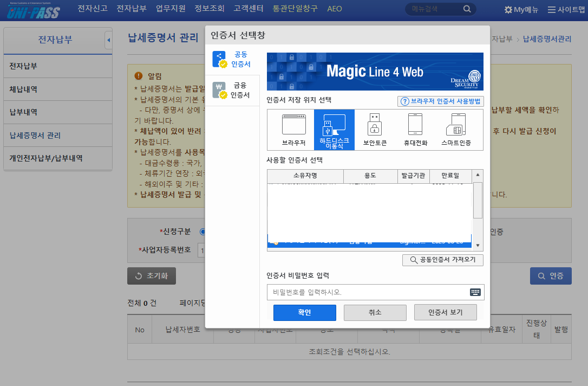Select the 금융 인증서 tab

(232, 91)
